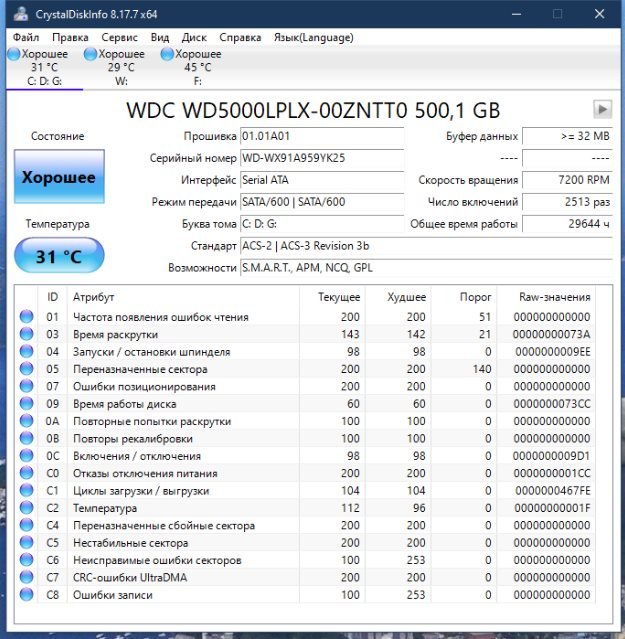Click the rotation speed value 7200 RPM

coord(567,180)
